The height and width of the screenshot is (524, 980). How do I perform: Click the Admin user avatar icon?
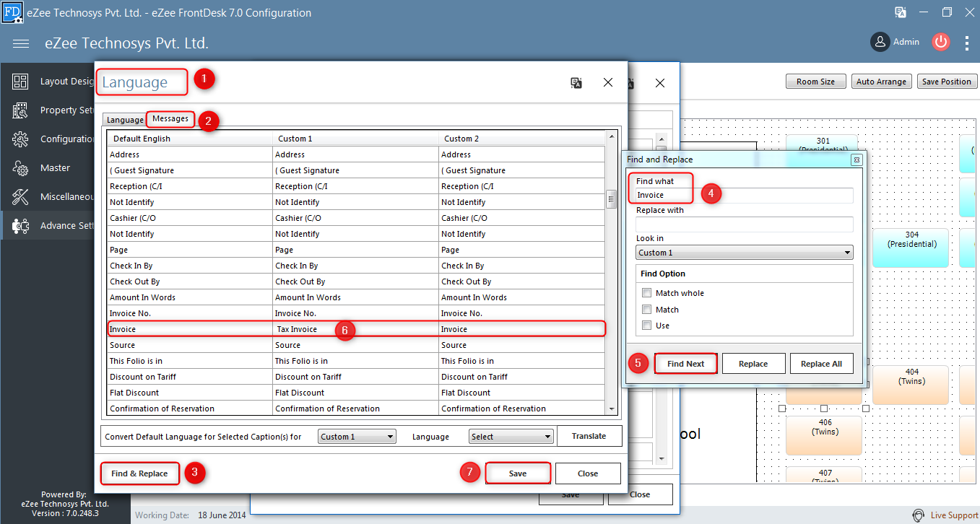point(880,42)
